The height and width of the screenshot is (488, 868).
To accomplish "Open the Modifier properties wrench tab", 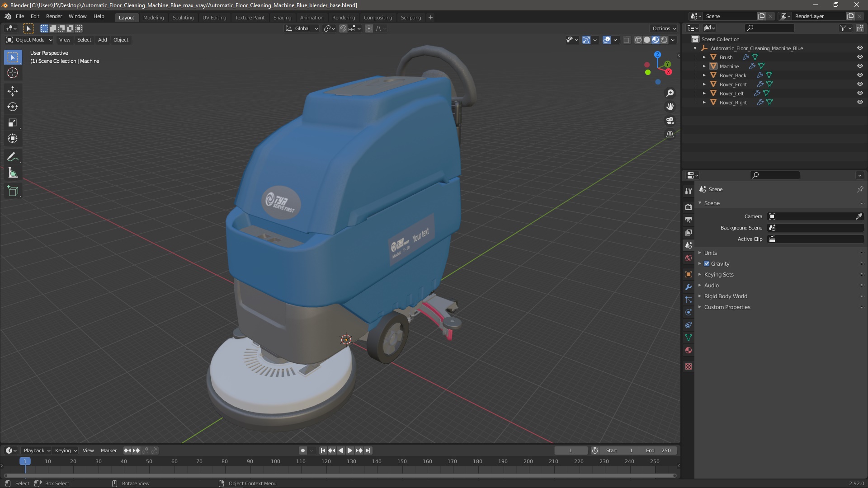I will (689, 287).
